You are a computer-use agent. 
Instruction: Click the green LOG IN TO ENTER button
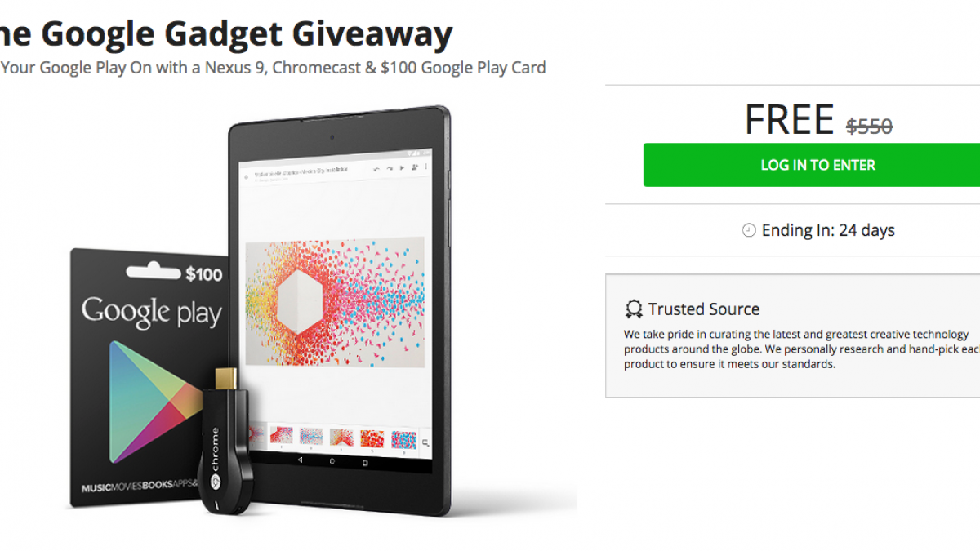817,165
